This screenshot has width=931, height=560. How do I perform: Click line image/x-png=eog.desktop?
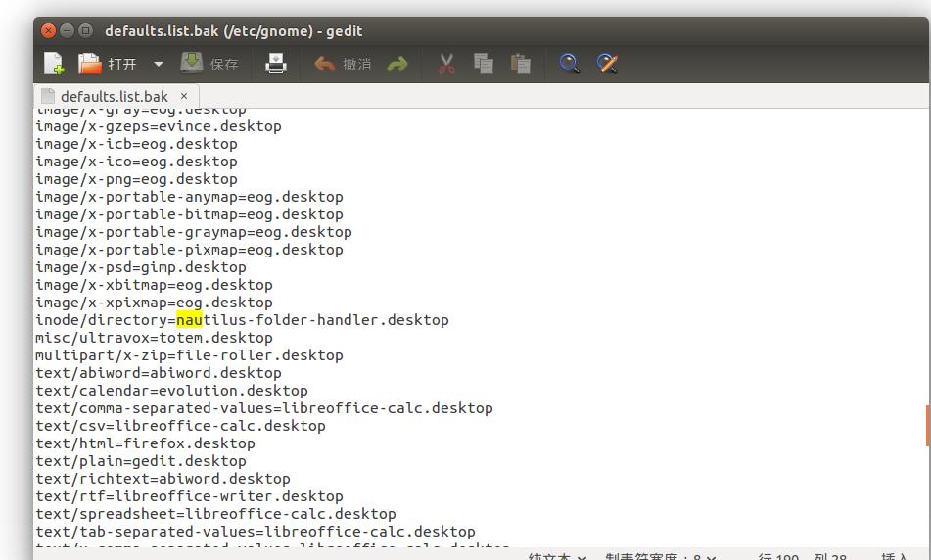tap(136, 179)
